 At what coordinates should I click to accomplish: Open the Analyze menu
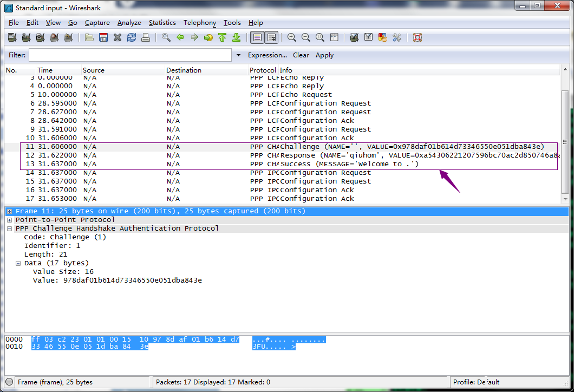tap(129, 23)
